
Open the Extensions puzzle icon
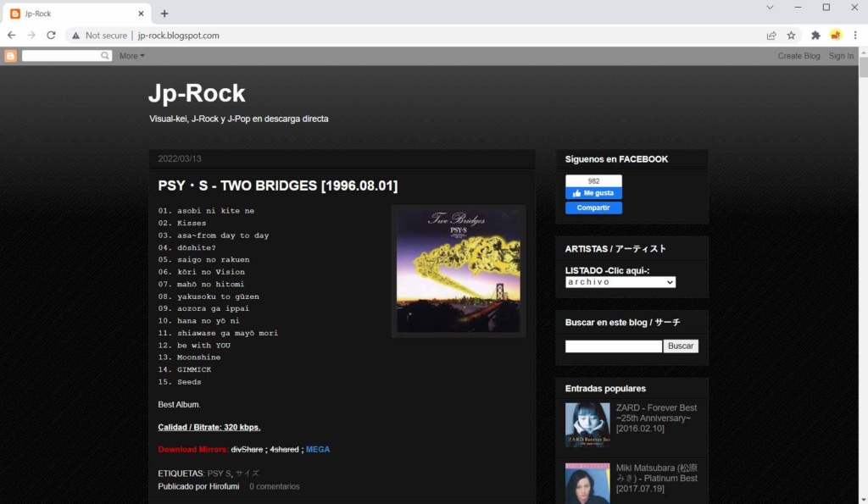tap(815, 36)
